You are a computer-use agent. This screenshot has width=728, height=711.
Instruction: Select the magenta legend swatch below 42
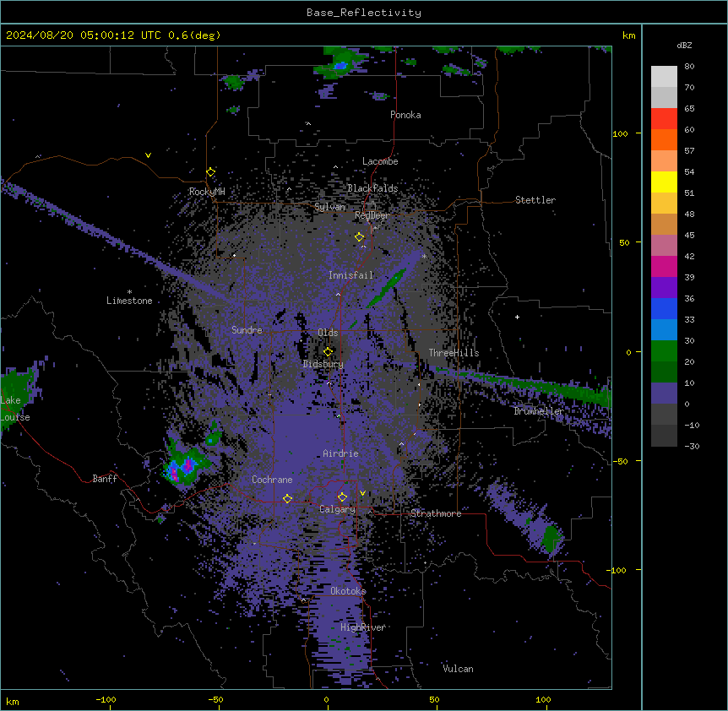pyautogui.click(x=664, y=266)
